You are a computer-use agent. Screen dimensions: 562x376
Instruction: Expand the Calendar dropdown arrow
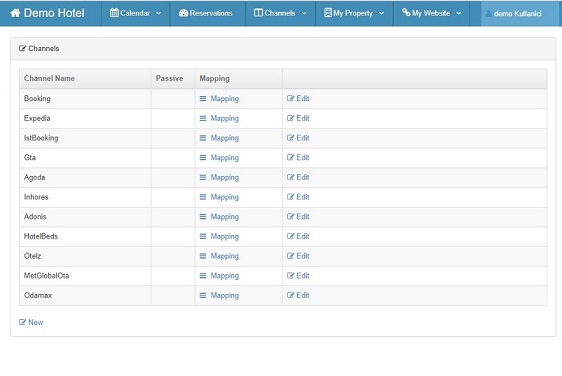point(158,13)
